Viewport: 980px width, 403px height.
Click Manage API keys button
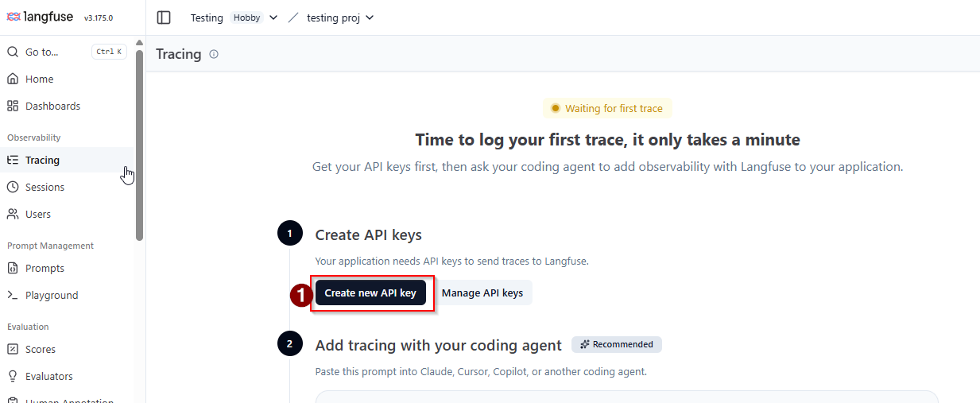pyautogui.click(x=482, y=293)
